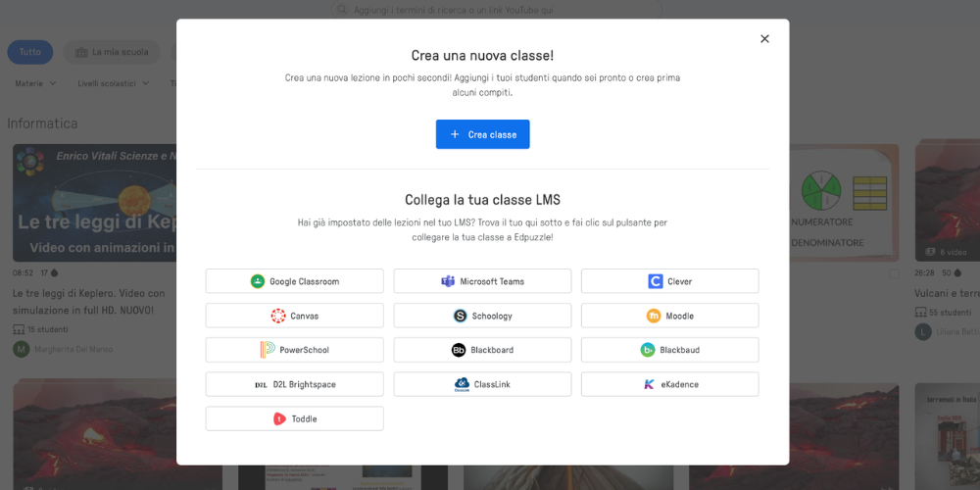Select the Microsoft Teams logo
Viewport: 980px width, 490px height.
click(x=448, y=281)
